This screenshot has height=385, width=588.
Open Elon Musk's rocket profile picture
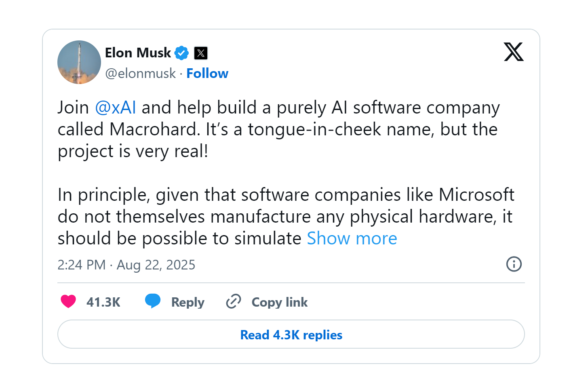[79, 62]
